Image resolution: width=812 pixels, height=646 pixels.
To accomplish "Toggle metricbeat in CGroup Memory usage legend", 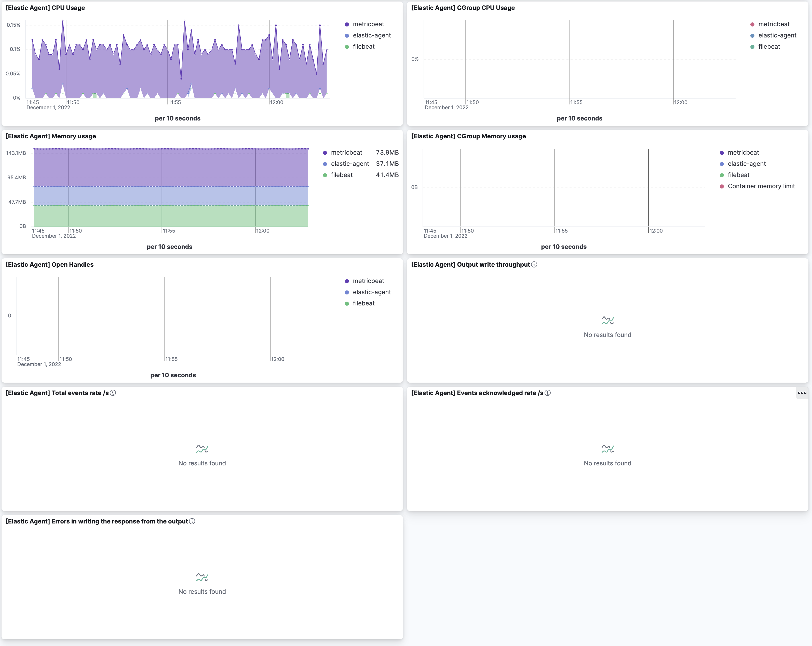I will (743, 153).
